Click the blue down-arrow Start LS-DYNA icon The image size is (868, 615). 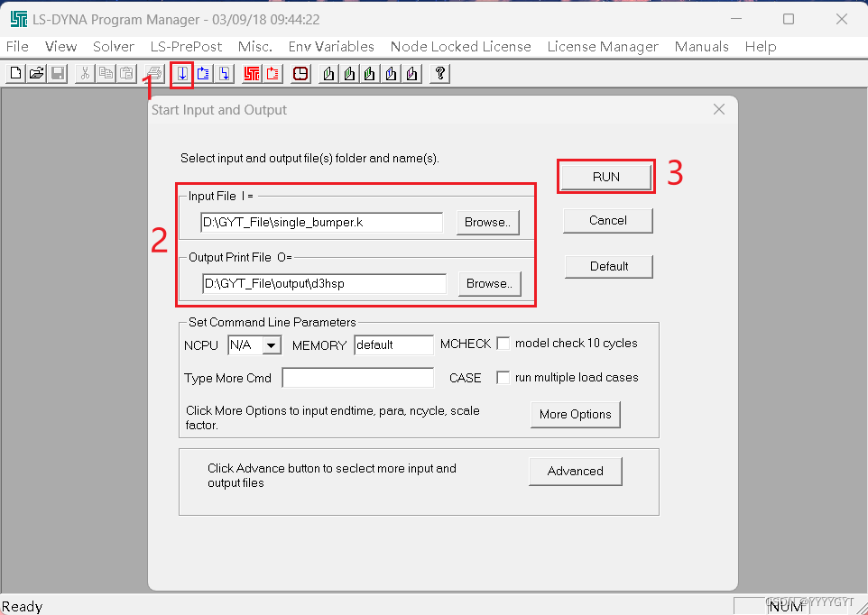click(x=182, y=74)
